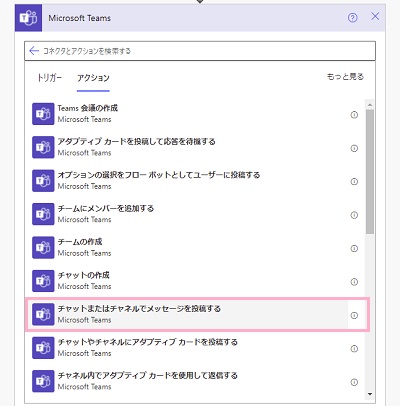Screen dimensions: 400x406
Task: Show info for チャットの作成
Action: point(354,282)
